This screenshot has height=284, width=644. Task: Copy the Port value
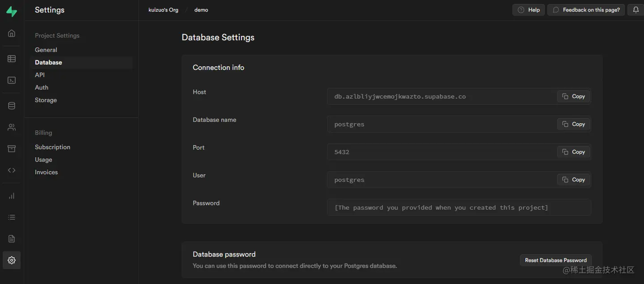tap(573, 152)
